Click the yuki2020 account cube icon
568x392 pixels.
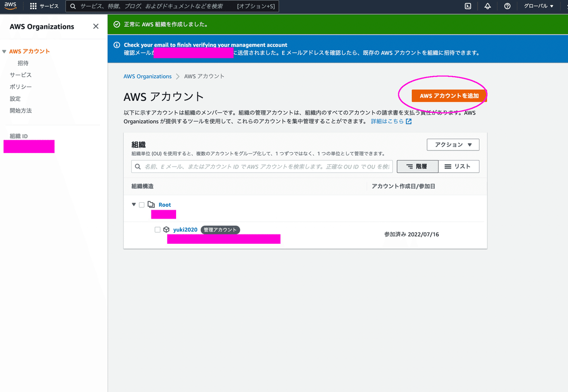click(167, 230)
